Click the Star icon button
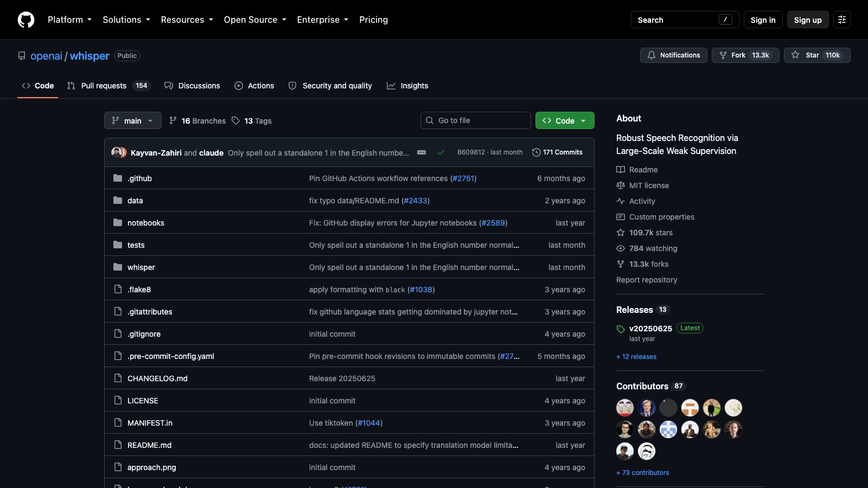The width and height of the screenshot is (868, 488). pyautogui.click(x=795, y=55)
